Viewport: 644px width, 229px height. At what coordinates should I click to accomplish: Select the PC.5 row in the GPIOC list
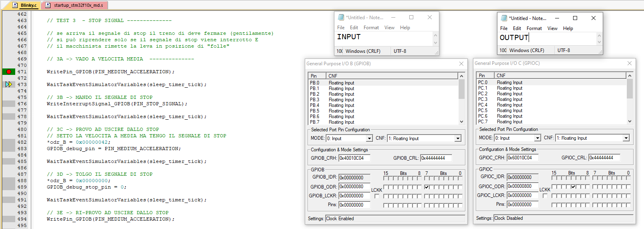tap(551, 110)
